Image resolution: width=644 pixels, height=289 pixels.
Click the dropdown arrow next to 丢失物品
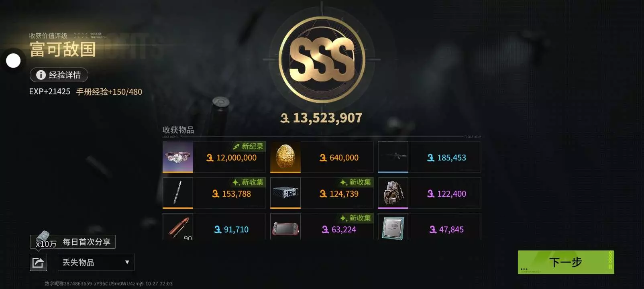point(127,263)
